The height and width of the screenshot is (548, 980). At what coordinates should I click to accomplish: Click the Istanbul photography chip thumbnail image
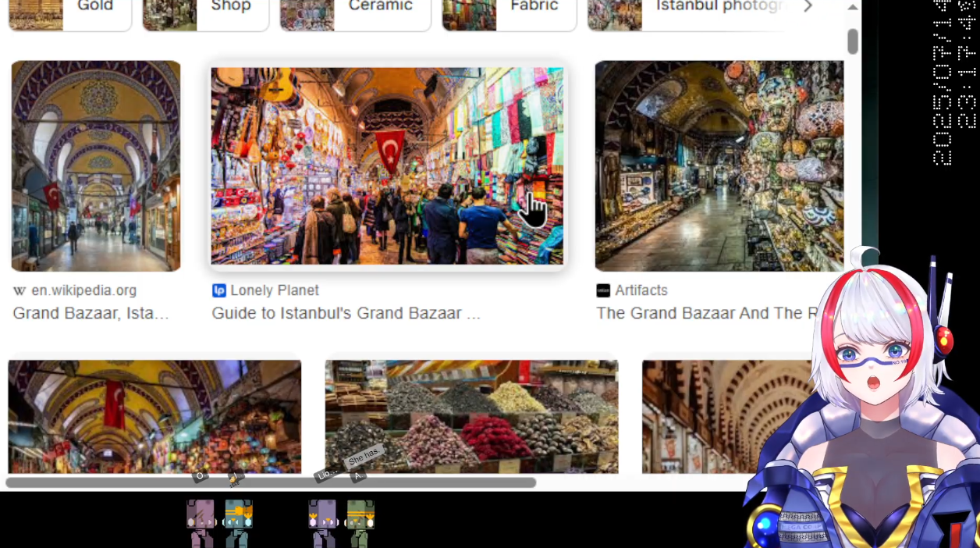coord(615,14)
